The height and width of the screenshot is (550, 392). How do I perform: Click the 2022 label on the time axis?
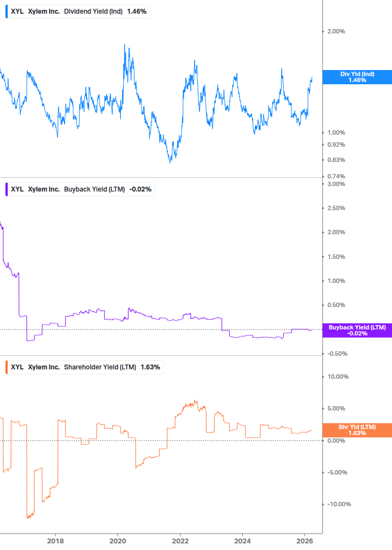[x=180, y=541]
